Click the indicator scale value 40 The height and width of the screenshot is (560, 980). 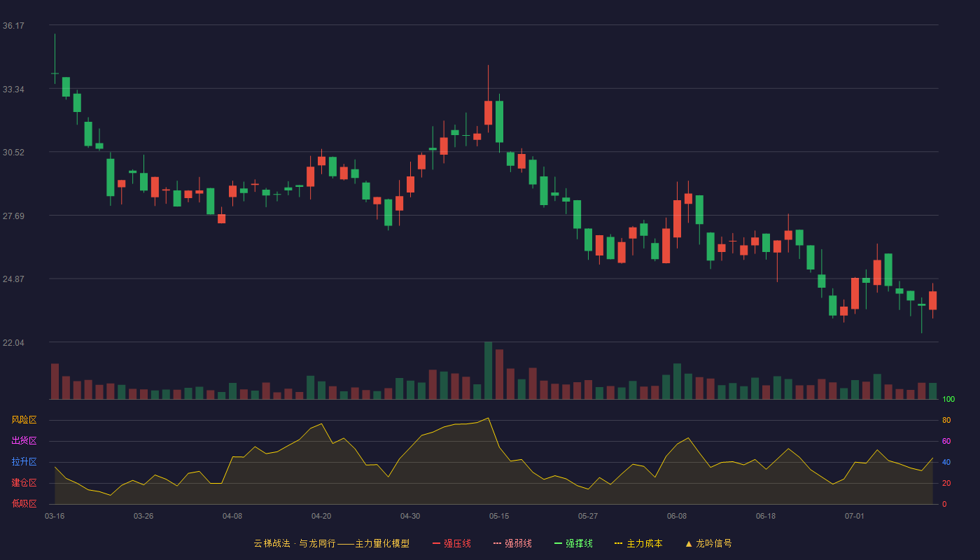(x=946, y=462)
